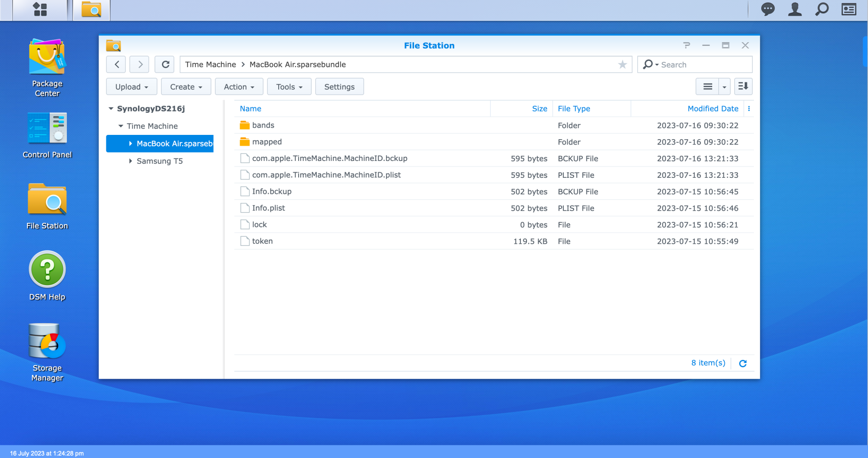Select Samsung T5 in folder tree
This screenshot has width=868, height=458.
(x=160, y=161)
